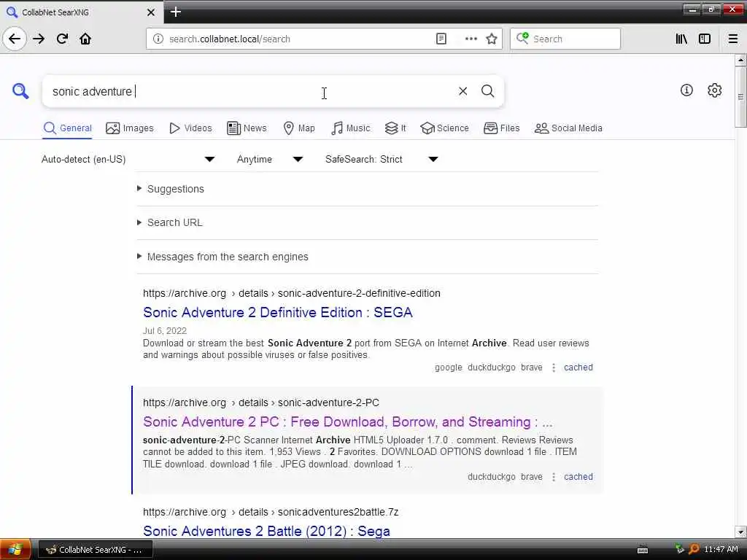Screen dimensions: 747x560
Task: Click the taskbar clock showing 11:47 AM
Action: [x=721, y=549]
